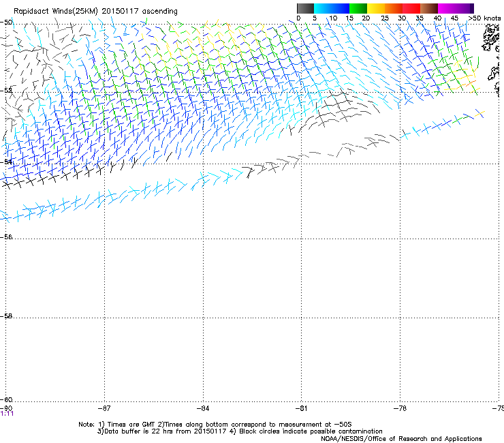
Task: Pick the red 30-35 knots legend segment
Action: [411, 8]
